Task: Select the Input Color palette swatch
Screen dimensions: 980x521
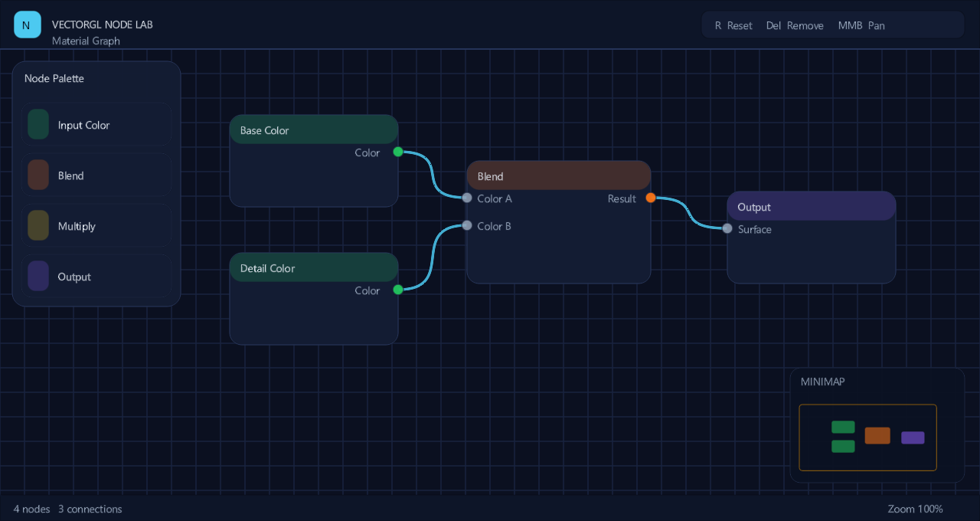Action: pos(38,124)
